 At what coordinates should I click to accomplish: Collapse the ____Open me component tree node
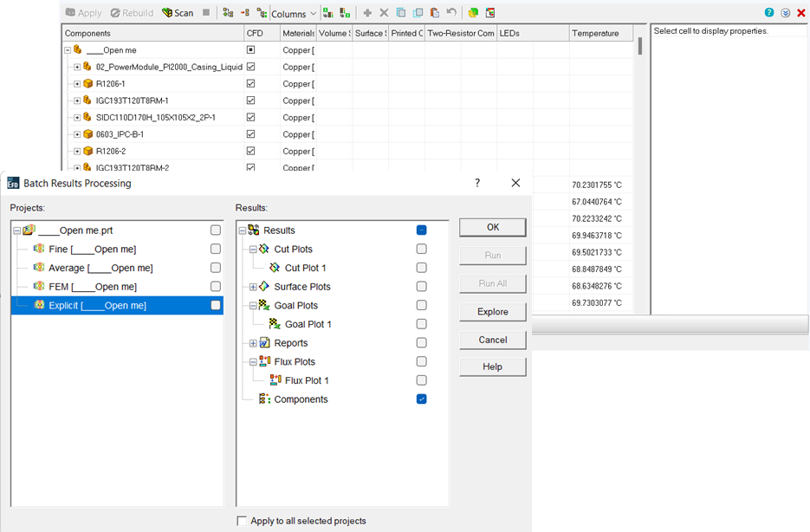tap(68, 50)
